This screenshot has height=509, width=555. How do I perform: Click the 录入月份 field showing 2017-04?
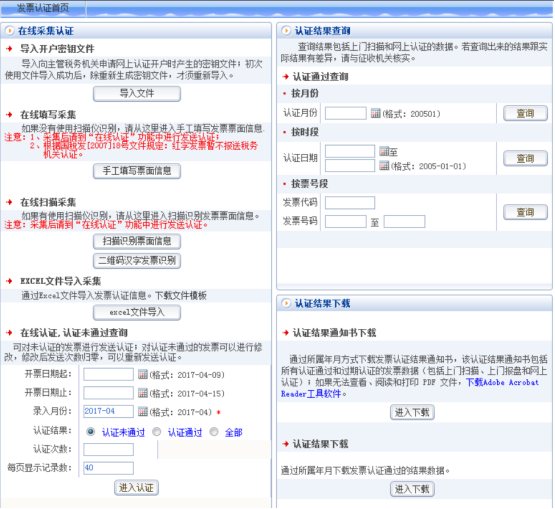pos(108,412)
